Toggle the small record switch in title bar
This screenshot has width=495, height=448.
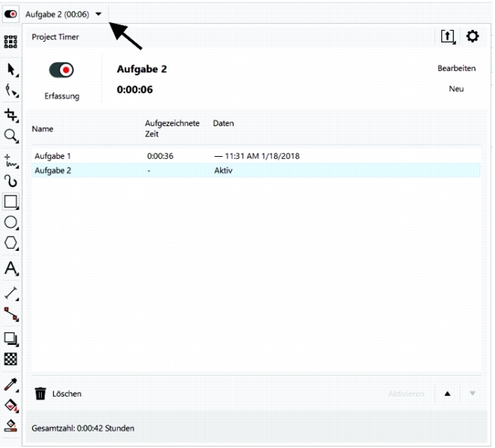pos(11,14)
